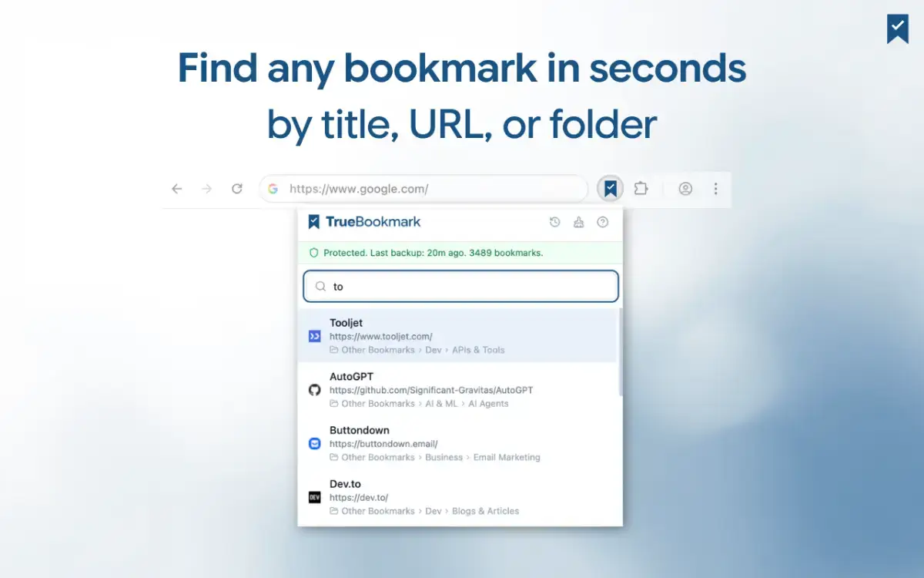Image resolution: width=924 pixels, height=578 pixels.
Task: Click the Google favicon in address bar
Action: point(273,189)
